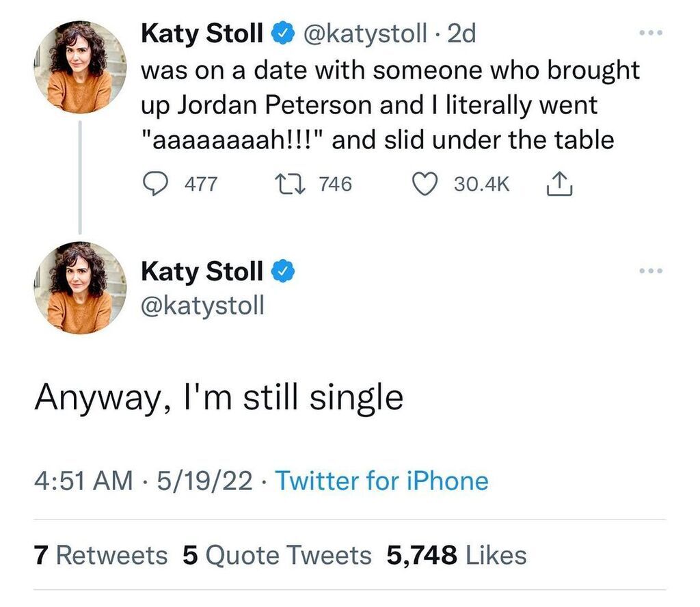Click the @katystoll handle in the first tweet
The image size is (700, 607).
pyautogui.click(x=365, y=34)
